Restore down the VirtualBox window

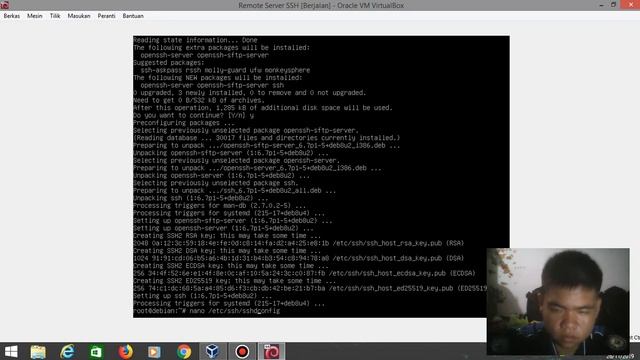[x=613, y=5]
